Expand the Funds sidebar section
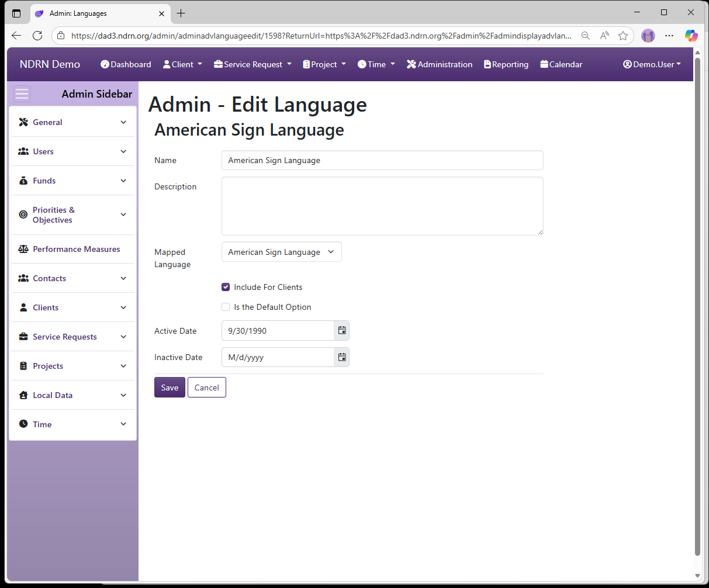709x588 pixels. [x=123, y=181]
